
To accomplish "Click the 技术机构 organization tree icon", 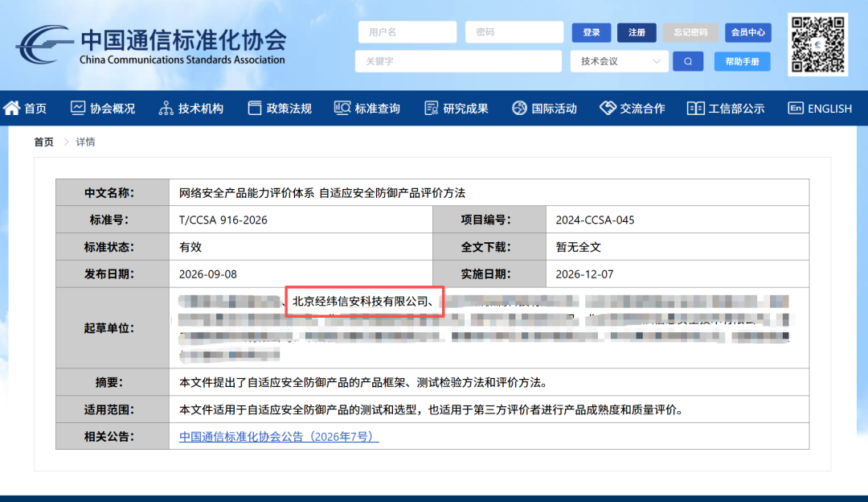I will coord(166,108).
